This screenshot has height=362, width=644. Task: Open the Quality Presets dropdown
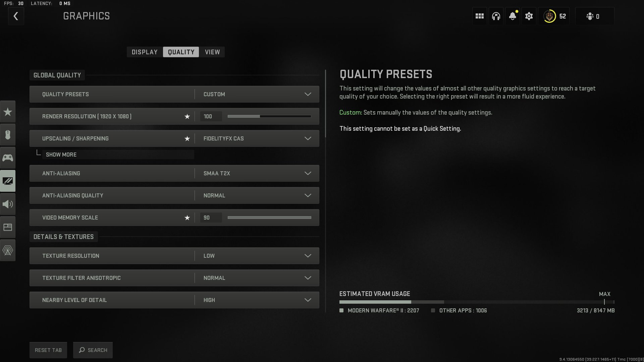tap(256, 94)
